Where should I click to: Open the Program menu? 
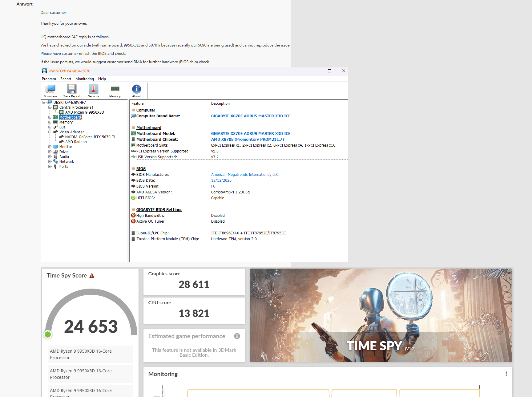point(49,79)
